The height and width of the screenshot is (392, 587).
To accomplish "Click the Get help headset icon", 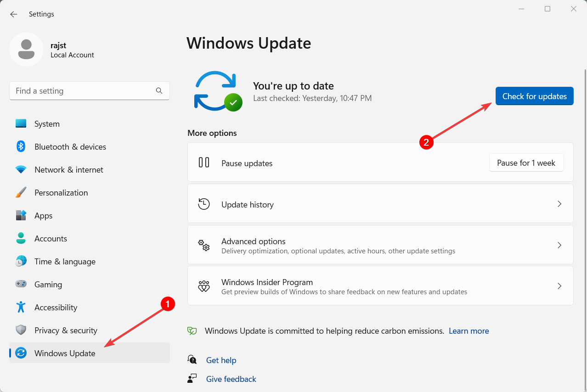I will point(192,359).
